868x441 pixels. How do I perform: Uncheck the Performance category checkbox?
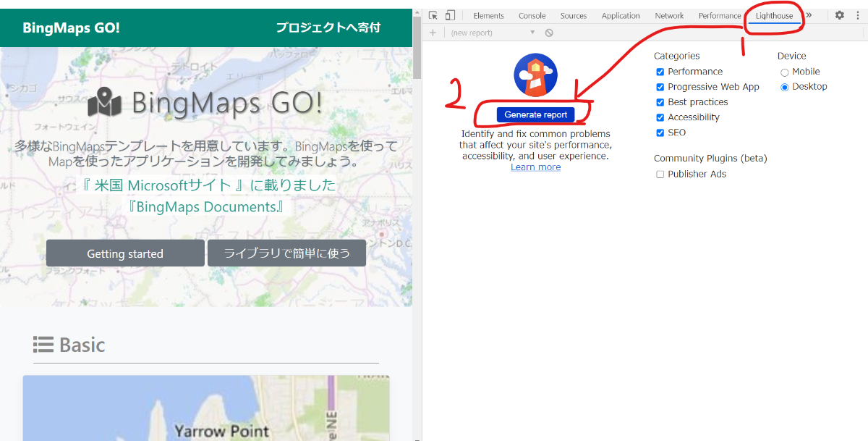click(x=660, y=72)
